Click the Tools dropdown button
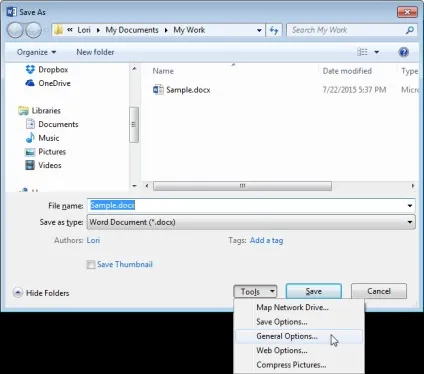The width and height of the screenshot is (424, 374). (x=255, y=292)
